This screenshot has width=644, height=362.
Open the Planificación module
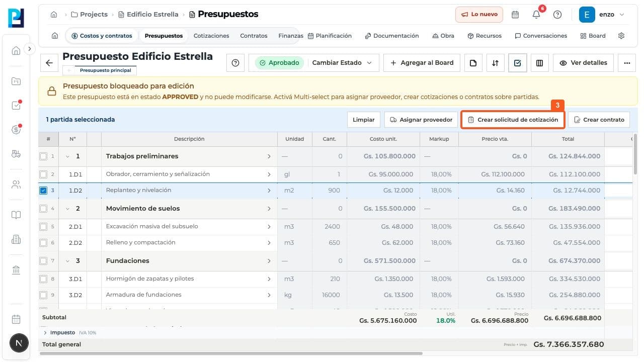coord(330,36)
